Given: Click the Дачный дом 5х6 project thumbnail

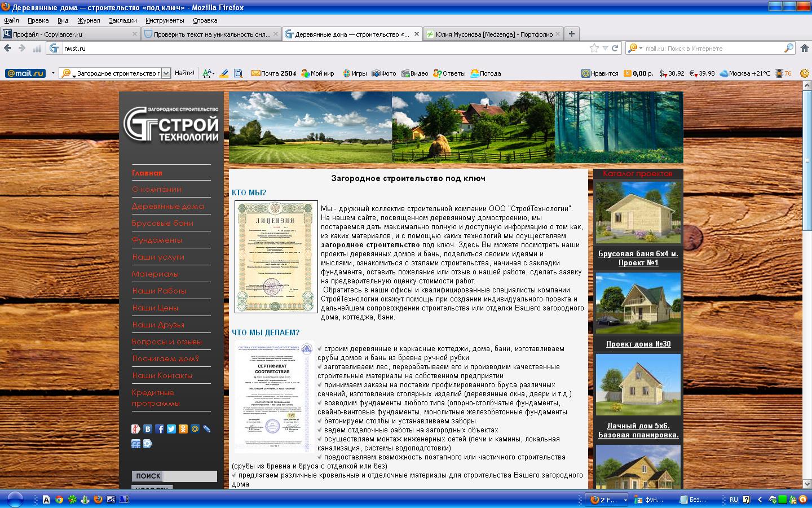Looking at the screenshot, I should 638,386.
